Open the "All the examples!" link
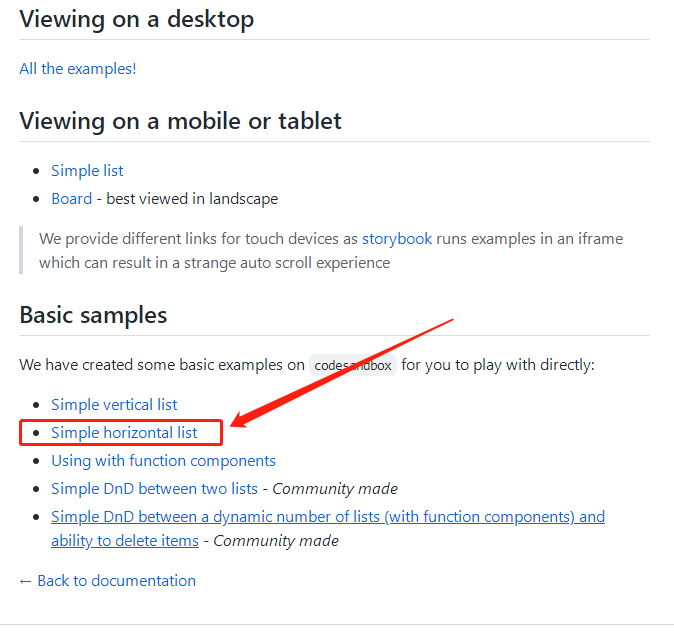 [78, 69]
